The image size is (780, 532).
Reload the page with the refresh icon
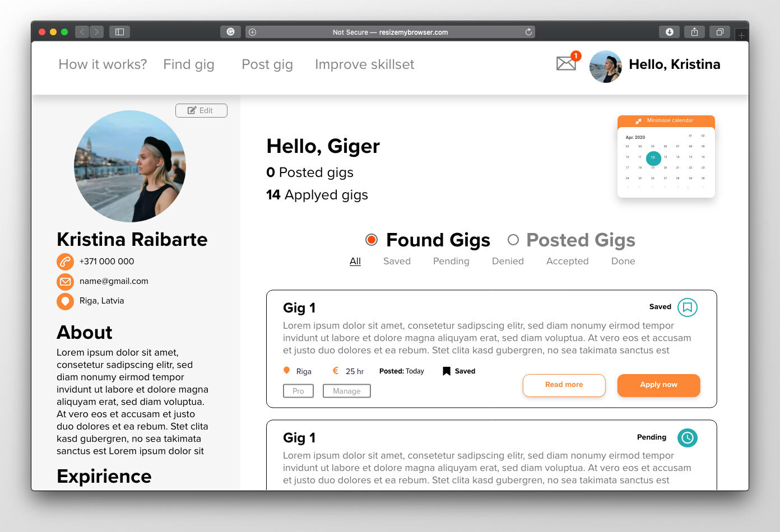[528, 32]
